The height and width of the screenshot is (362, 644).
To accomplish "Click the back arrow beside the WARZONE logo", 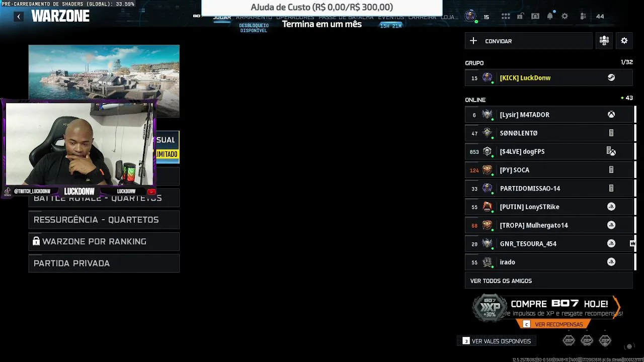I will [x=19, y=17].
